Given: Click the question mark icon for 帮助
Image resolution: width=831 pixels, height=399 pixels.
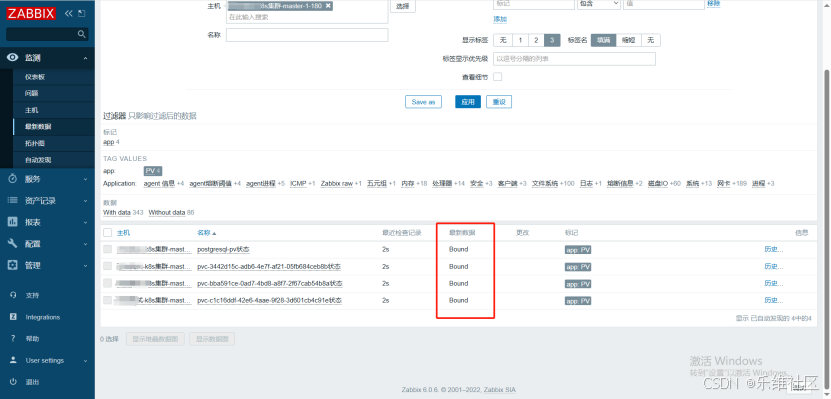Looking at the screenshot, I should 13,339.
